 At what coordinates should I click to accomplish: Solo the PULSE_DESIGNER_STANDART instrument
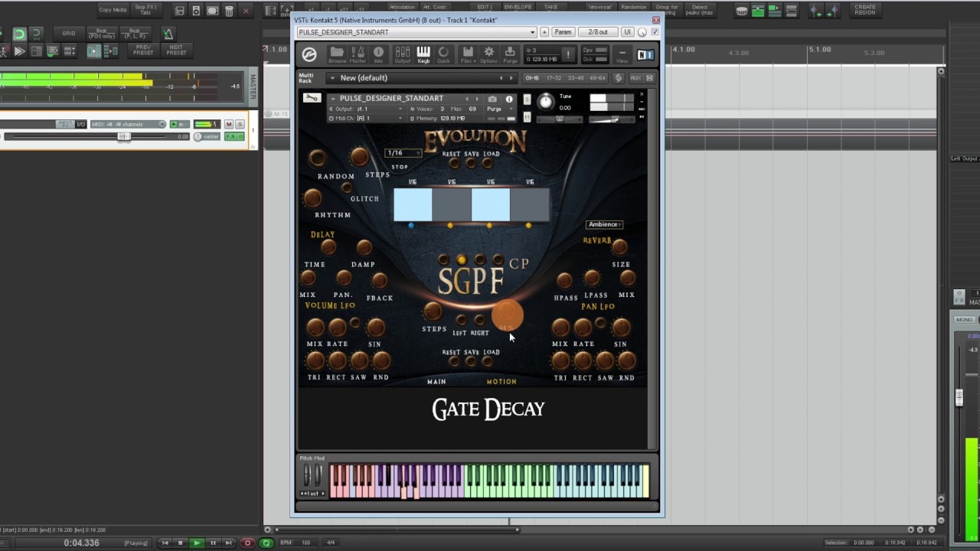[527, 99]
